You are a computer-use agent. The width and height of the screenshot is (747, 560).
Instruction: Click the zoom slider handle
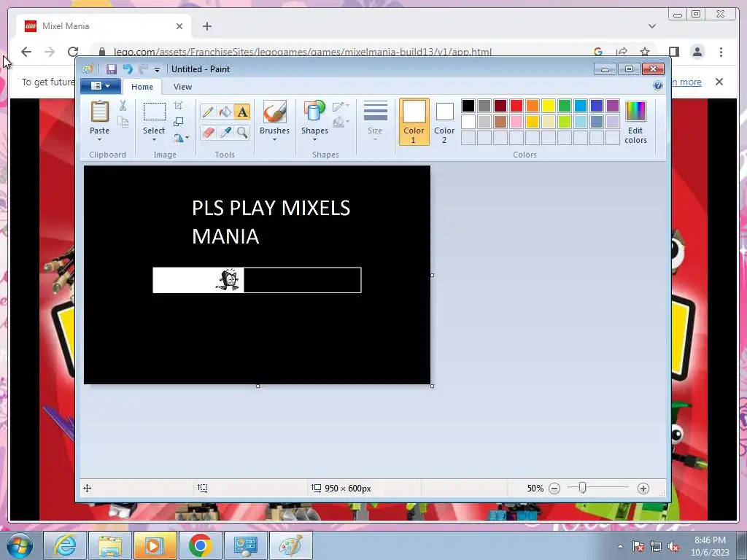[582, 488]
